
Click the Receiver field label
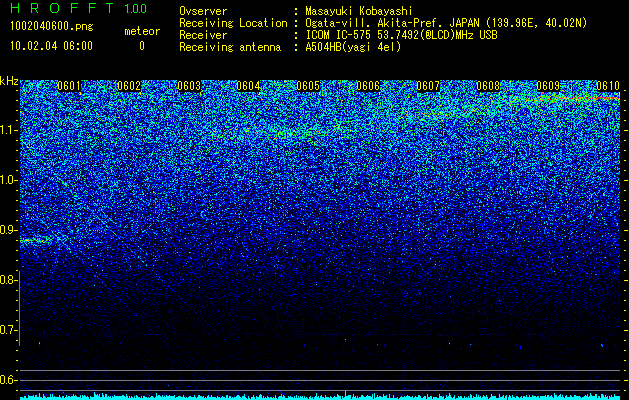tap(203, 35)
